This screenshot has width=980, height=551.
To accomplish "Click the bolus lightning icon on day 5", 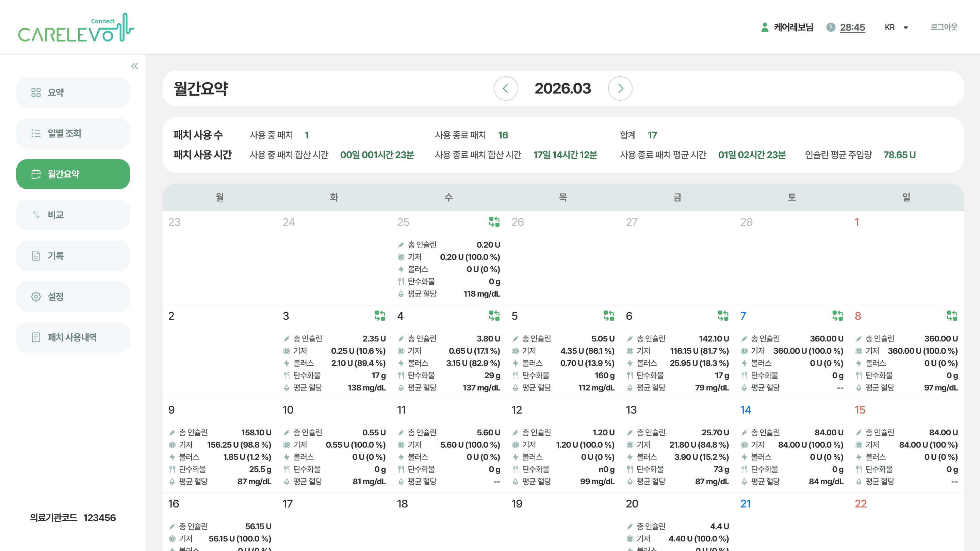I will (x=516, y=363).
